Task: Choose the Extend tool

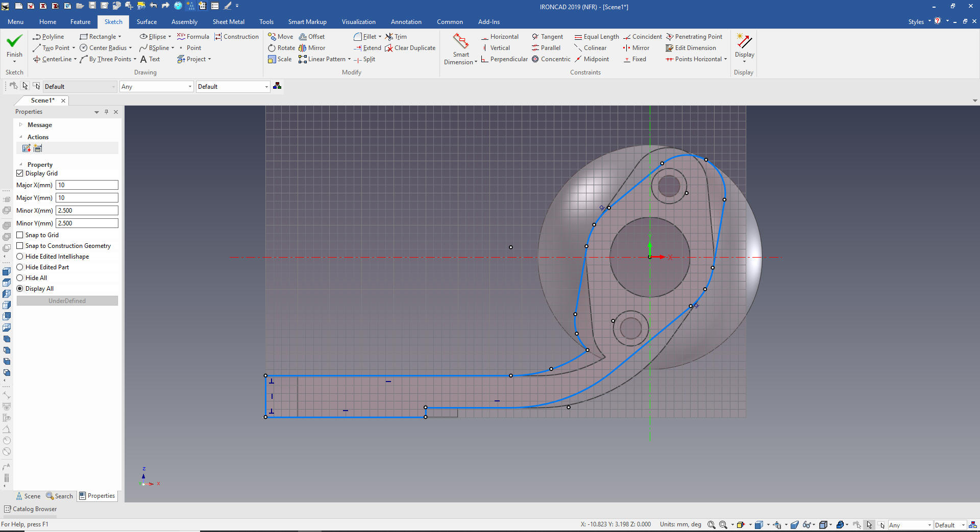Action: point(367,48)
